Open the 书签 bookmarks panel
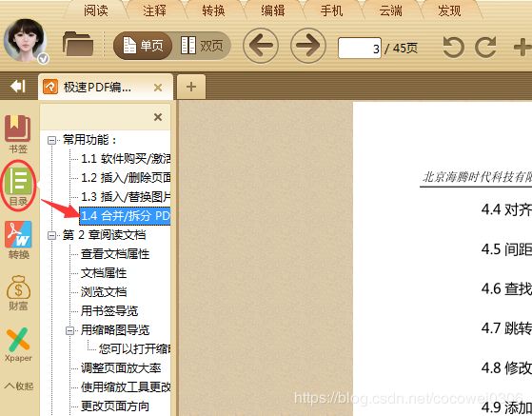 (x=18, y=134)
